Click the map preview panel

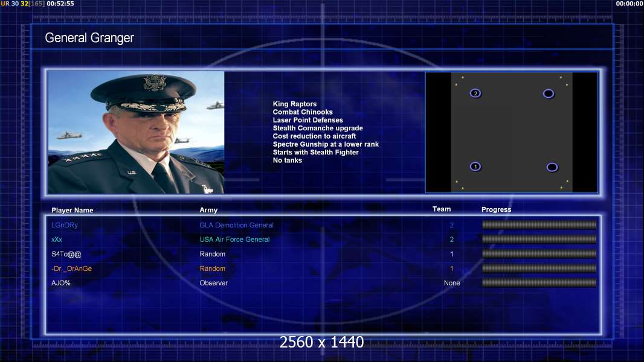[x=511, y=132]
